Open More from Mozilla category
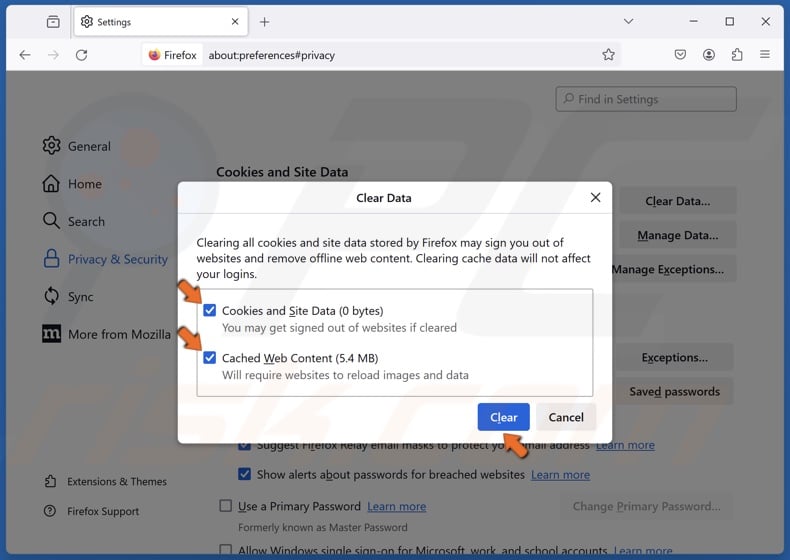The image size is (790, 560). [106, 334]
